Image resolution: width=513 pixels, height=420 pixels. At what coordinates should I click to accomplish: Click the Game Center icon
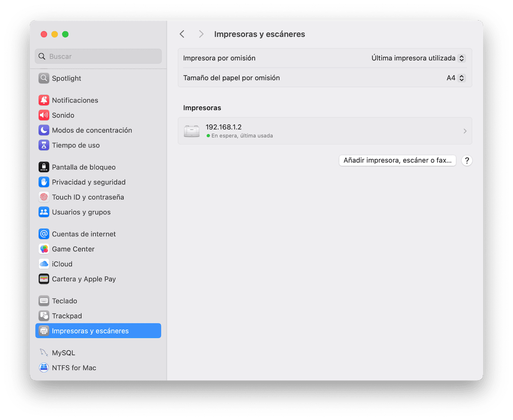[44, 249]
